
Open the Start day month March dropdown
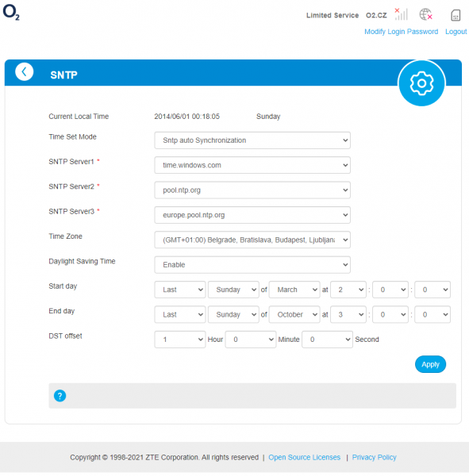[x=294, y=290]
